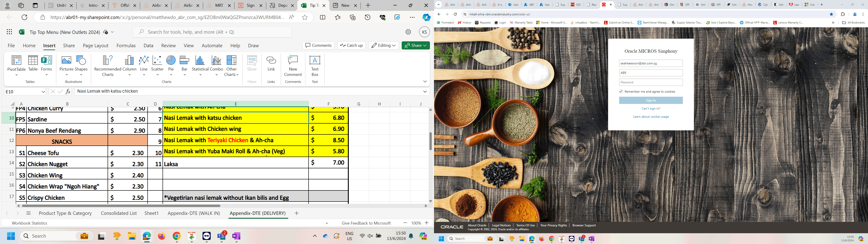Screen dimensions: 868x244
Task: Switch to the Page Layout ribbon tab
Action: (95, 45)
